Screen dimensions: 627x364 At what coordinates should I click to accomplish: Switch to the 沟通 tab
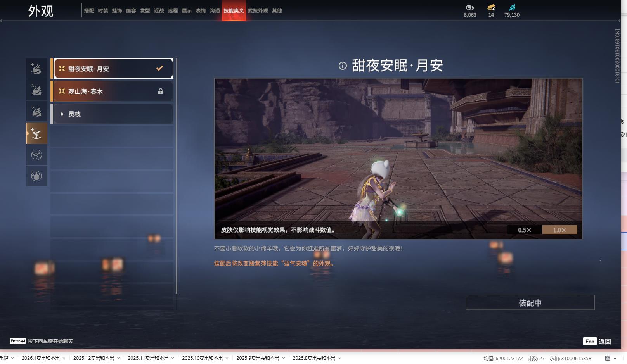(x=215, y=11)
